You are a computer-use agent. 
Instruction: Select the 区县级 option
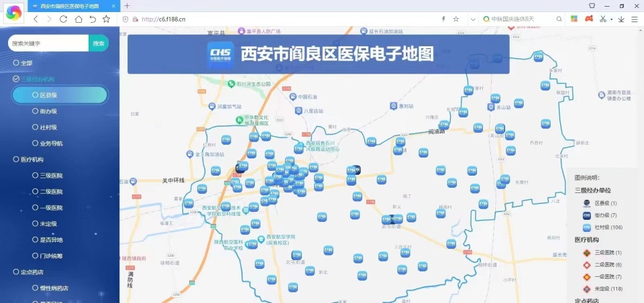(60, 95)
